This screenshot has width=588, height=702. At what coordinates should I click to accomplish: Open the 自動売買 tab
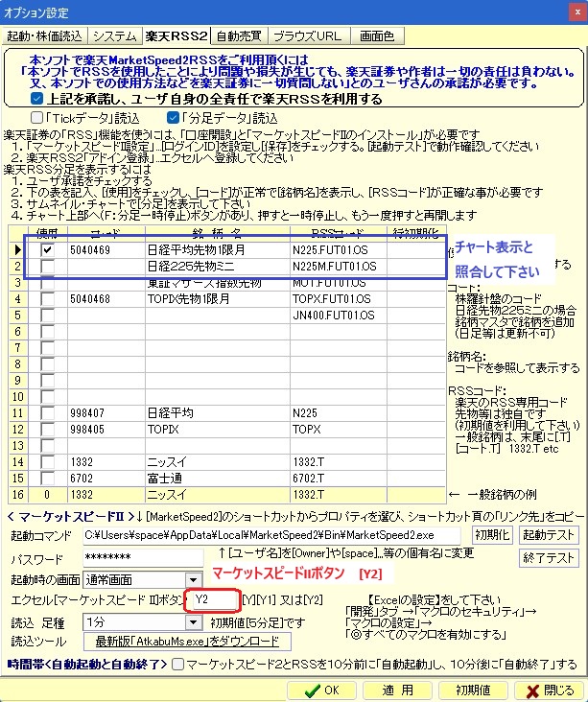[x=236, y=36]
